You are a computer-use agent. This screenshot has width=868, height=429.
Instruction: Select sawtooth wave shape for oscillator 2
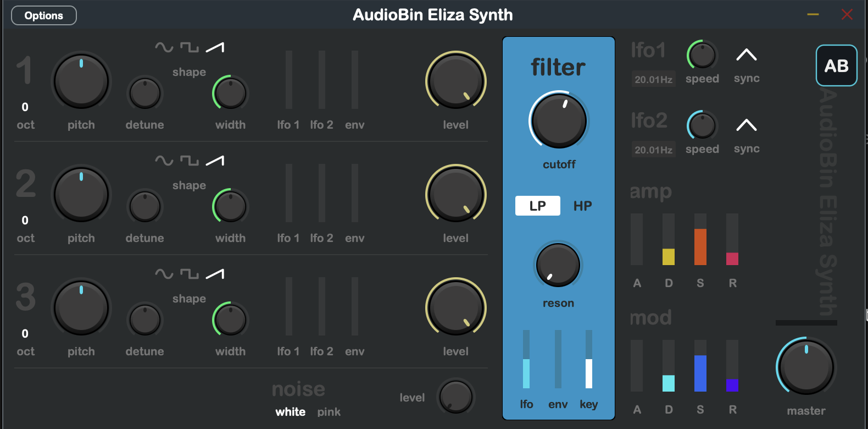click(x=215, y=161)
